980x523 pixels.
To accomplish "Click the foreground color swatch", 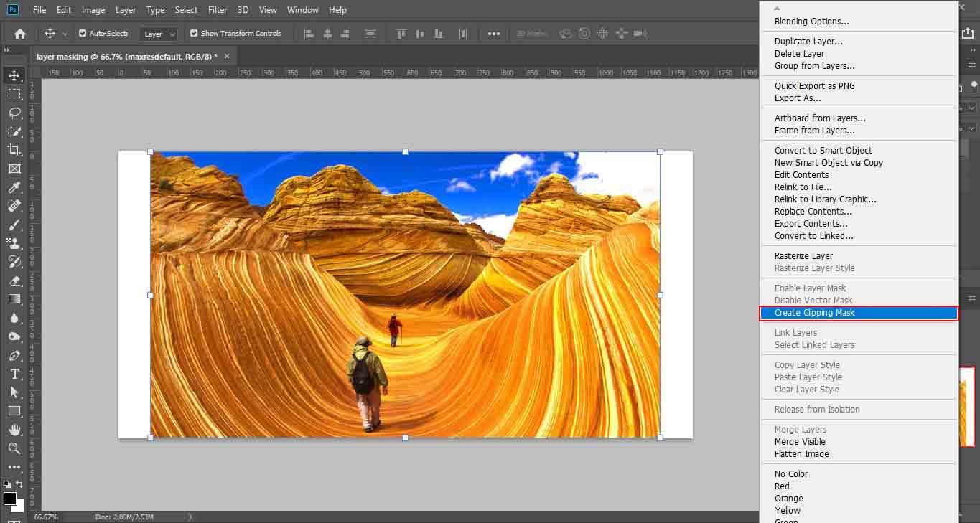I will 9,499.
